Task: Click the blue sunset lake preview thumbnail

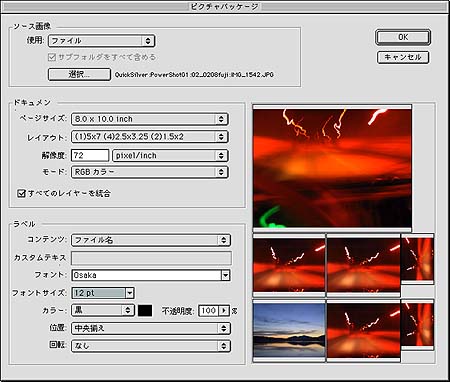Action: tap(289, 330)
